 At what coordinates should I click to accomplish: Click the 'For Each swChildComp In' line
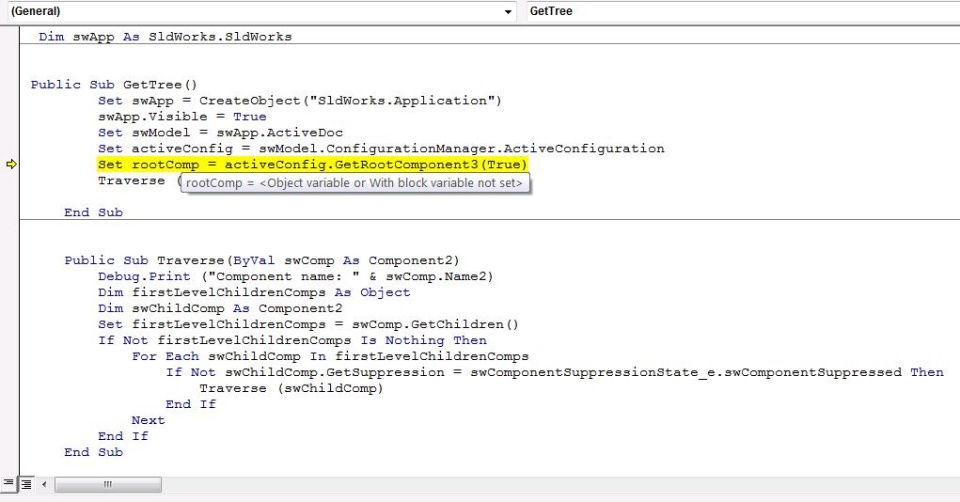pyautogui.click(x=330, y=356)
